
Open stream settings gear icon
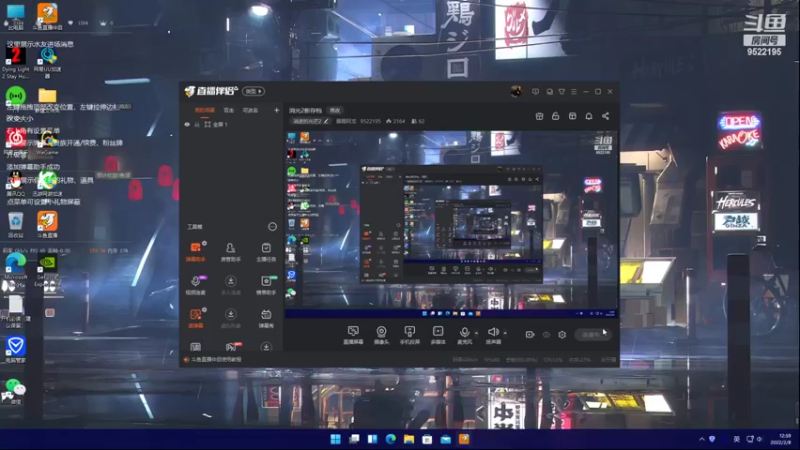click(x=562, y=335)
